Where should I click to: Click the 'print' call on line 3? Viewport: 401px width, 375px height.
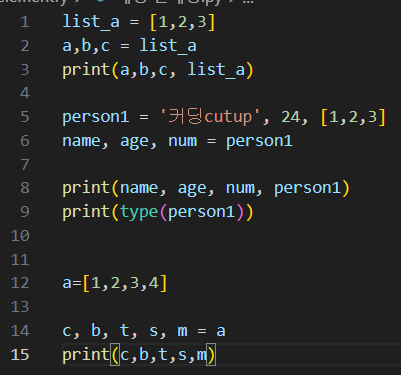86,70
